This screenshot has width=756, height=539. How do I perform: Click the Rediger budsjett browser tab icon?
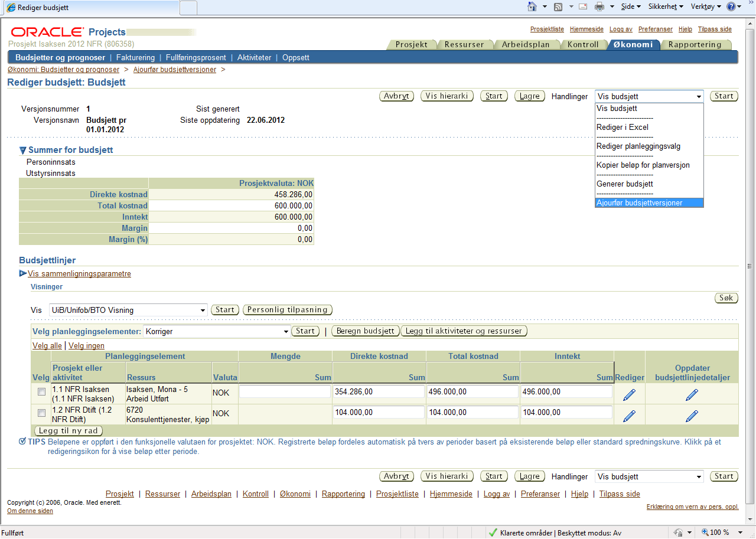[x=11, y=8]
